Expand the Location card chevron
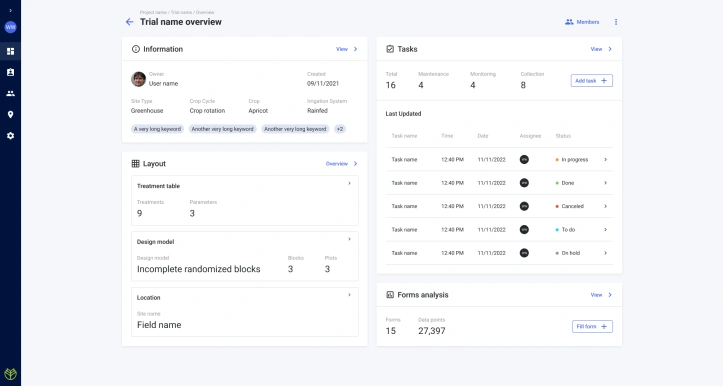The image size is (723, 386). click(349, 295)
